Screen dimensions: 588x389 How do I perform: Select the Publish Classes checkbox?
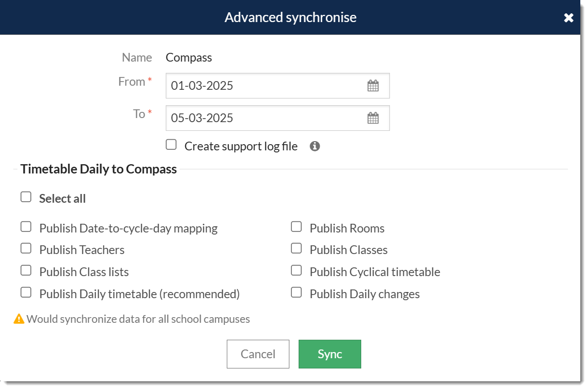point(296,248)
